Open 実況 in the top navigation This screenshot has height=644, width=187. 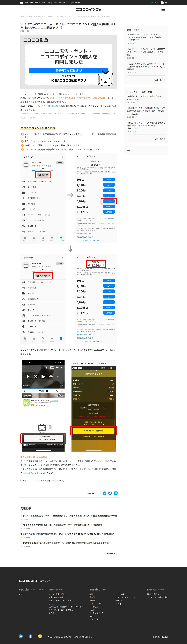coord(61,2)
